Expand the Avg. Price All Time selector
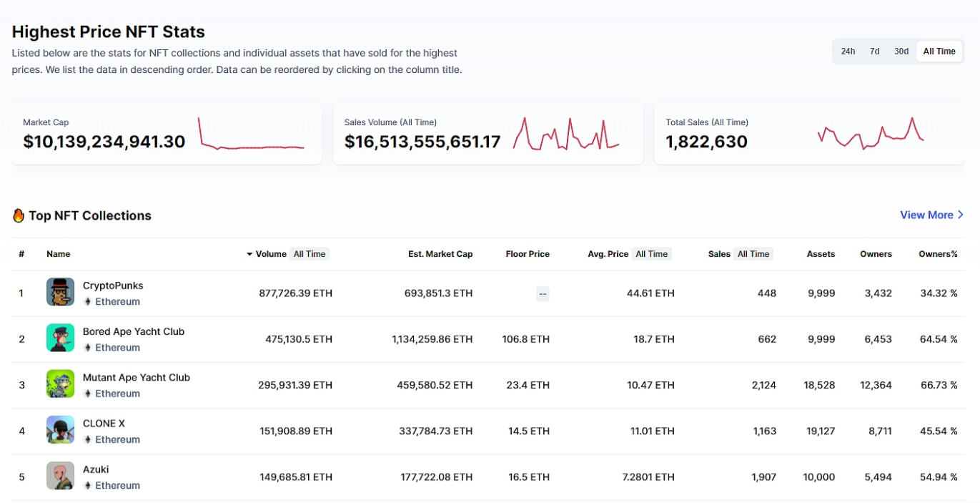The image size is (980, 503). [651, 254]
